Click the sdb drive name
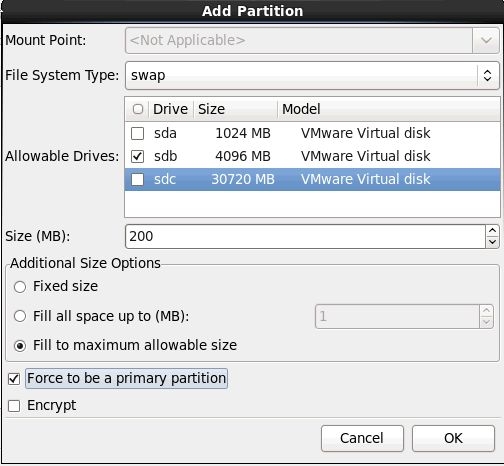 tap(165, 156)
